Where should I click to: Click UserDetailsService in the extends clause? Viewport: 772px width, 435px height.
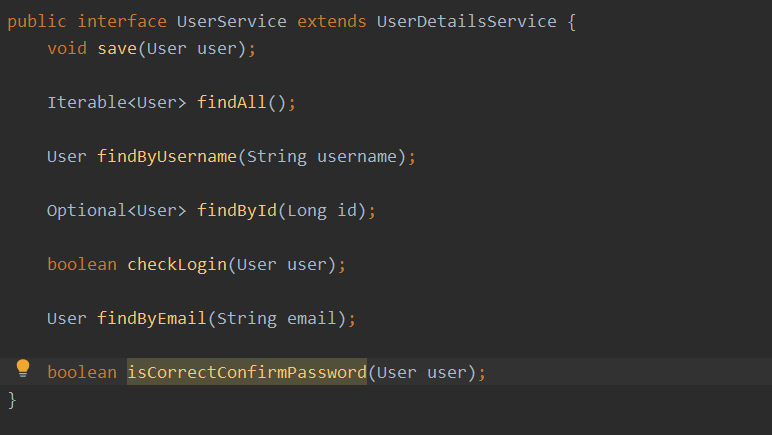click(x=466, y=21)
